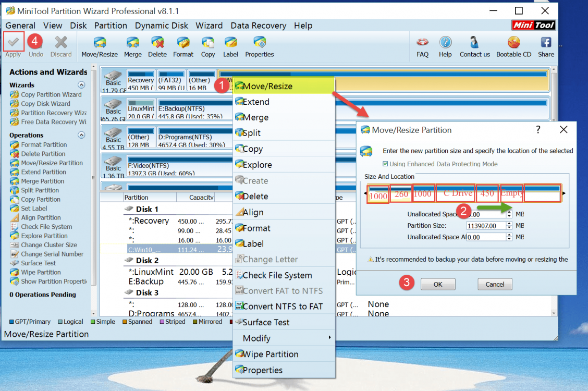Choose Split in the context menu
This screenshot has height=391, width=588.
(284, 133)
